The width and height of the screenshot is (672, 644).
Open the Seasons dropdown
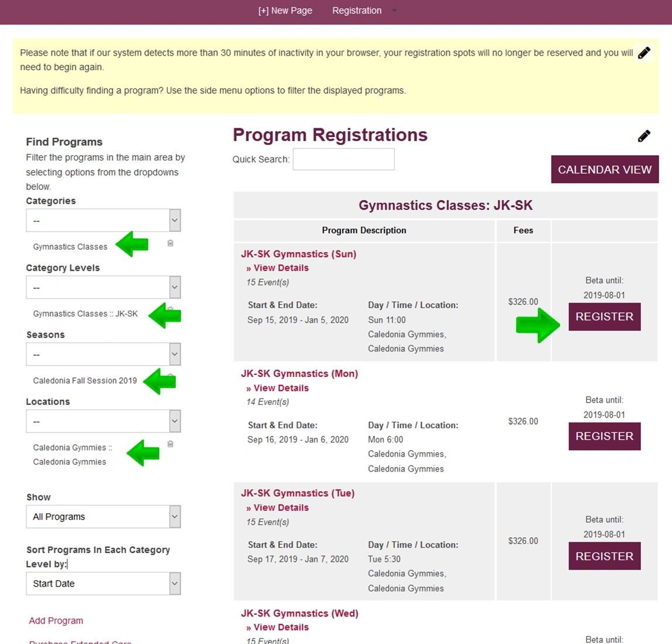[103, 355]
